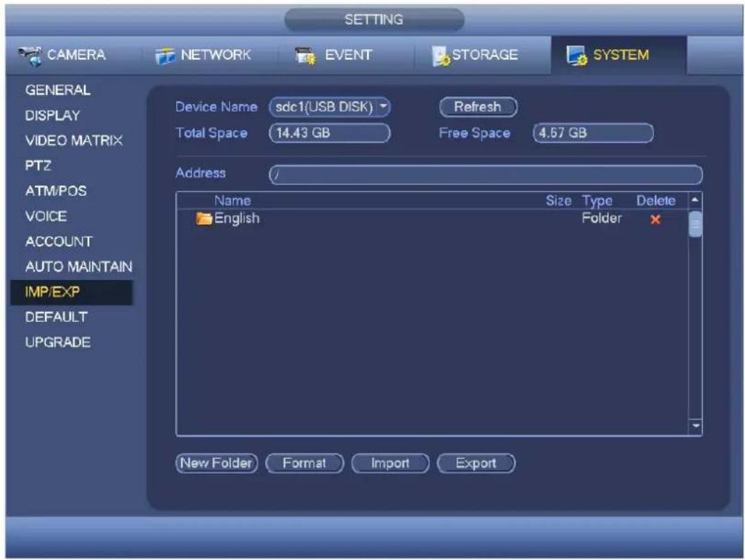745x560 pixels.
Task: Click file list scroll up arrow
Action: click(695, 200)
